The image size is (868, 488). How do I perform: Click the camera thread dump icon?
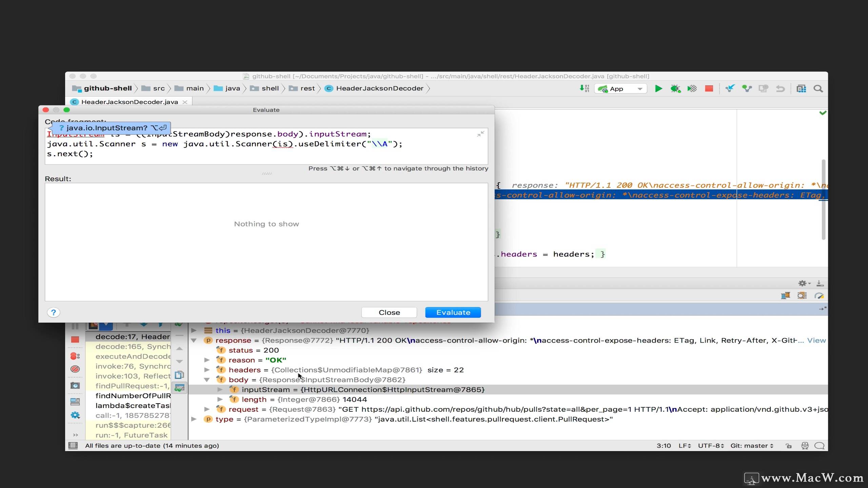pos(75,386)
